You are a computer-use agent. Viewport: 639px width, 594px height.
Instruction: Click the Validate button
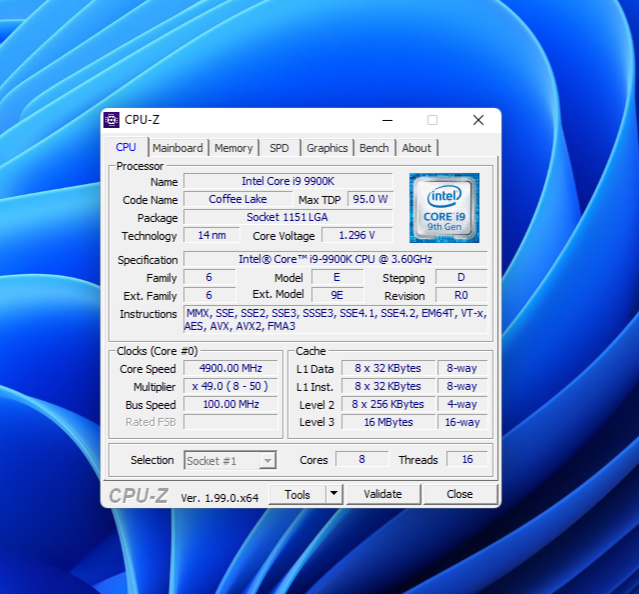tap(383, 494)
